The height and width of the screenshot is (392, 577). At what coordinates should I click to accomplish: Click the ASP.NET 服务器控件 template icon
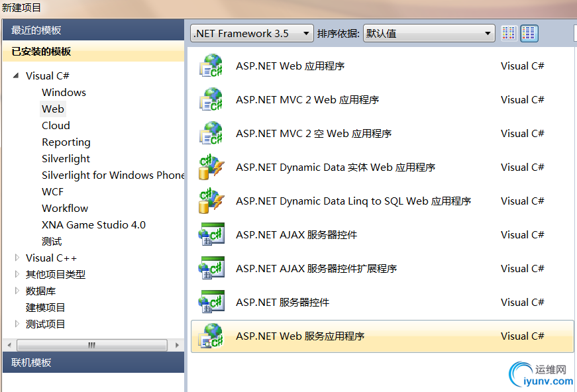pos(211,302)
